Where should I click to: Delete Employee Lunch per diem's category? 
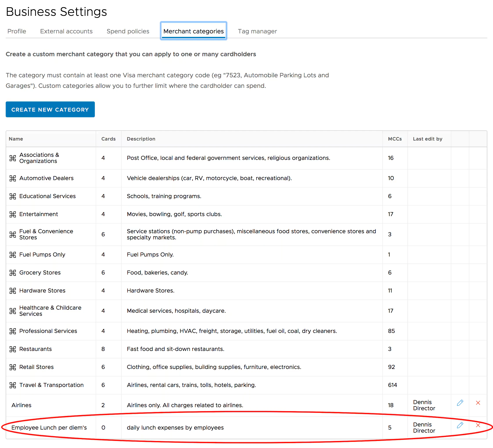click(x=478, y=425)
